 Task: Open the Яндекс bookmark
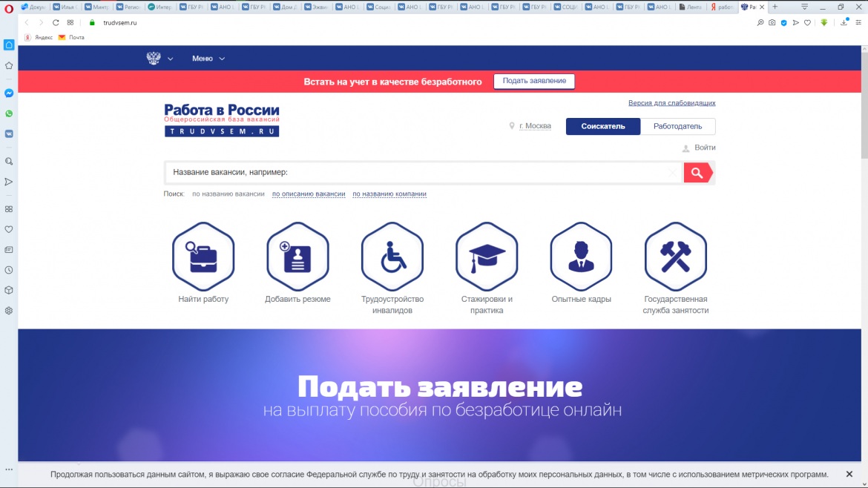pyautogui.click(x=39, y=37)
